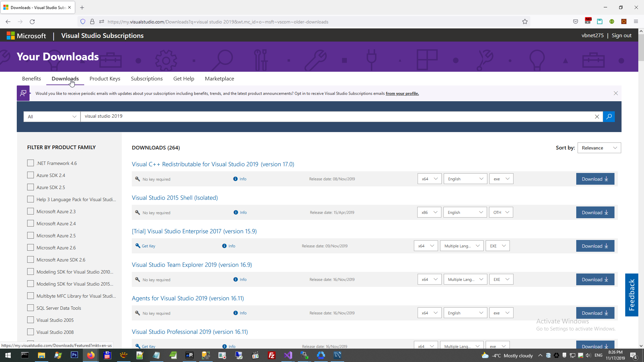The width and height of the screenshot is (644, 362).
Task: Open Firefox application menu hamburger icon
Action: tap(636, 22)
